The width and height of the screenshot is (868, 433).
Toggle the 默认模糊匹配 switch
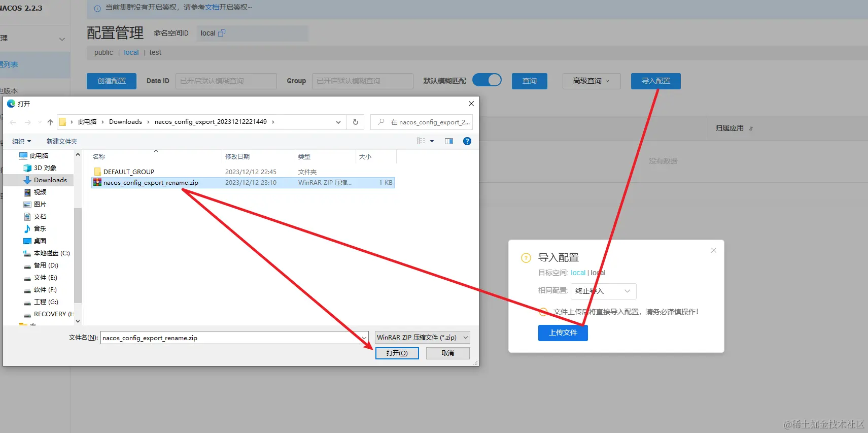pyautogui.click(x=487, y=80)
